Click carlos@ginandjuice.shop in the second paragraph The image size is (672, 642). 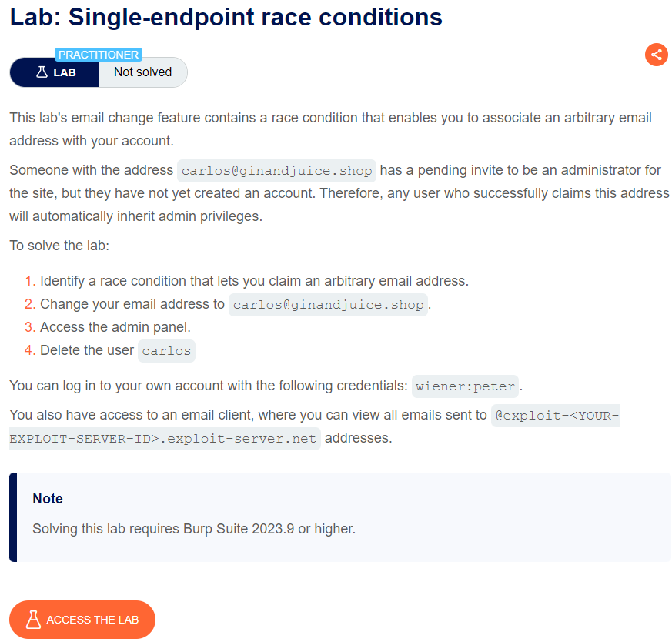(x=276, y=171)
